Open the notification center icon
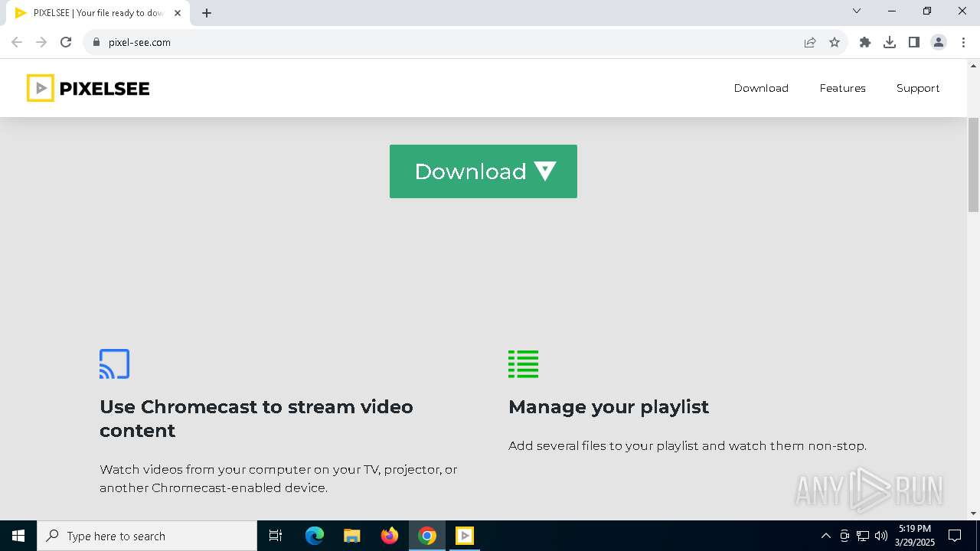Image resolution: width=980 pixels, height=551 pixels. point(955,536)
